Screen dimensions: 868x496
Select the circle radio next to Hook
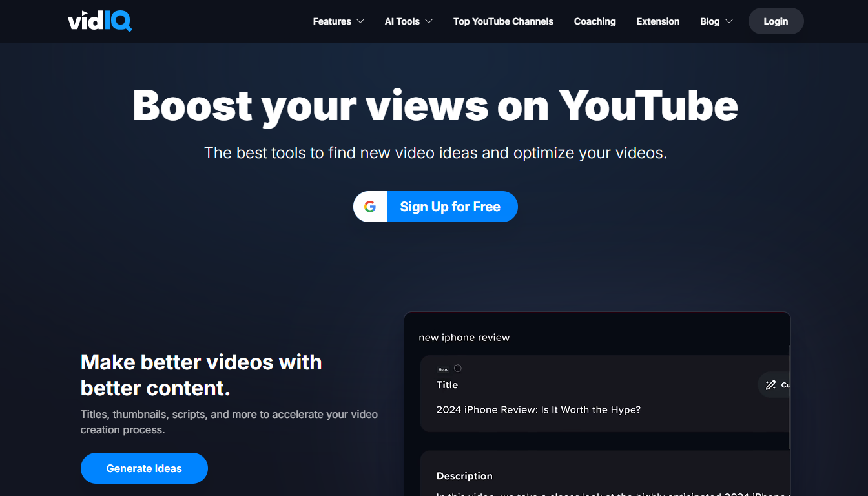pyautogui.click(x=458, y=368)
